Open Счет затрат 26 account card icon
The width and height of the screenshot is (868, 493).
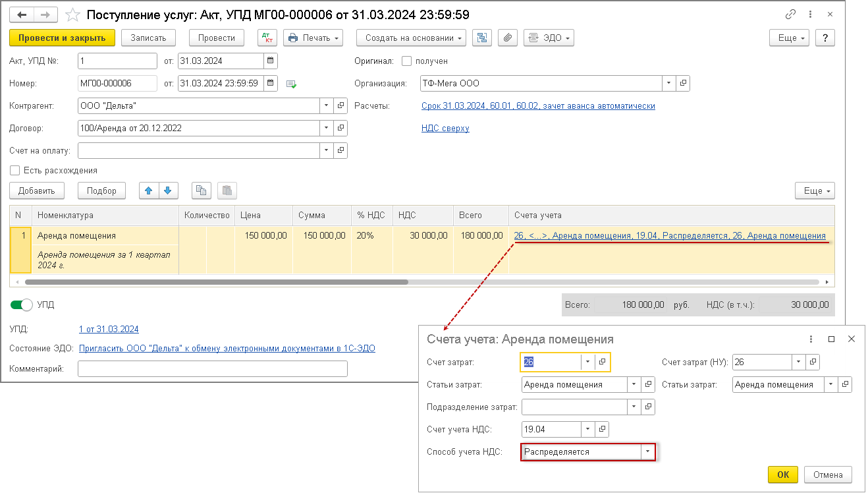pos(602,362)
